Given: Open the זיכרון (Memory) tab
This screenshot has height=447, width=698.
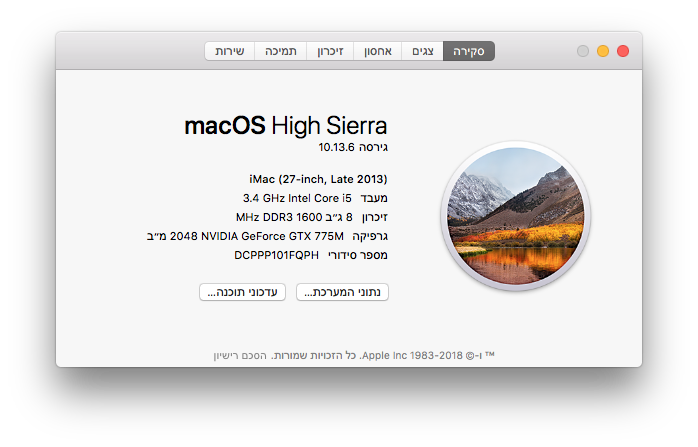Looking at the screenshot, I should (330, 51).
